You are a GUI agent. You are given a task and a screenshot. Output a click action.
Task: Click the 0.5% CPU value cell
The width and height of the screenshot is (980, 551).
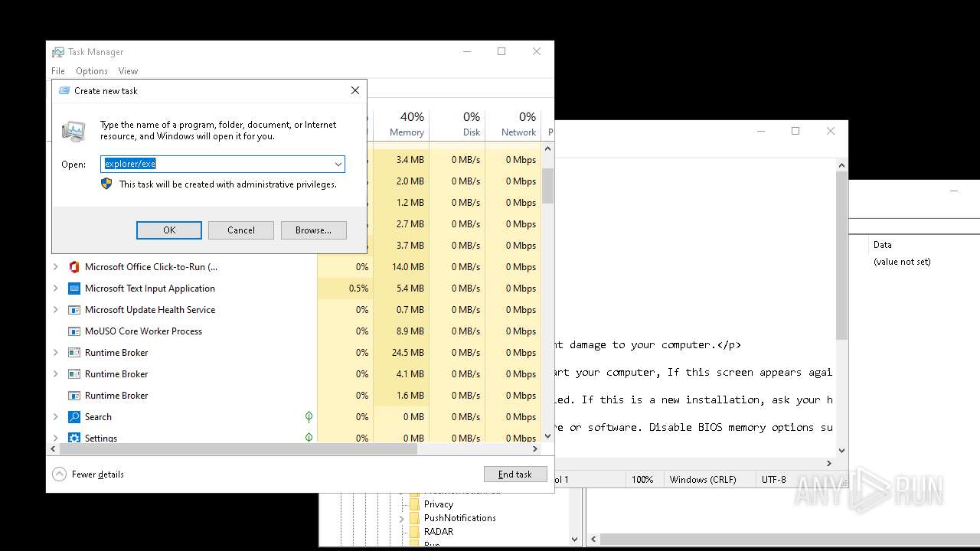345,289
